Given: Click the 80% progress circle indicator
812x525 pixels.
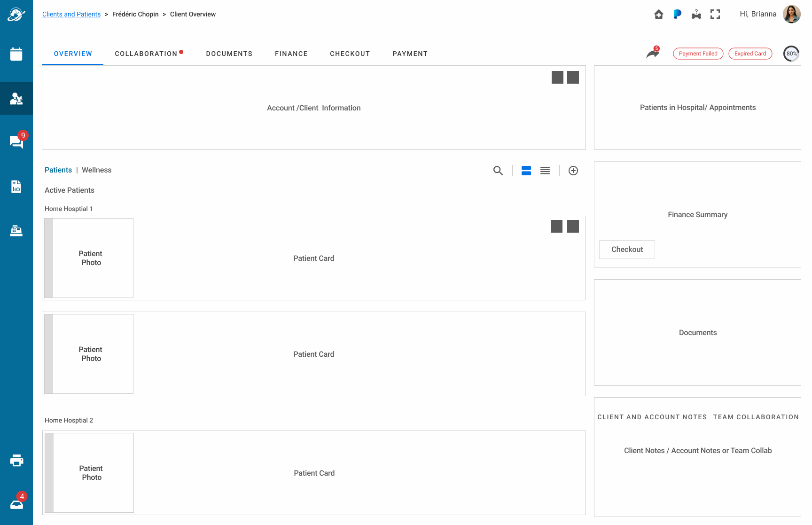Looking at the screenshot, I should 791,54.
